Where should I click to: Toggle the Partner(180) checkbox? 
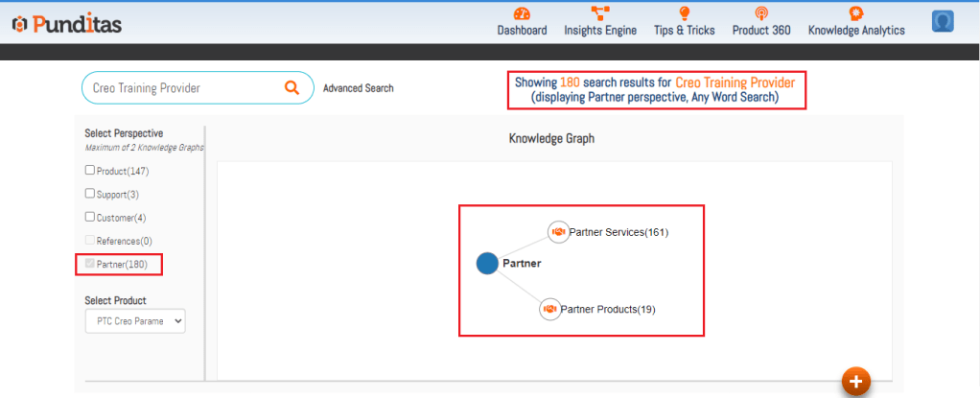tap(90, 264)
